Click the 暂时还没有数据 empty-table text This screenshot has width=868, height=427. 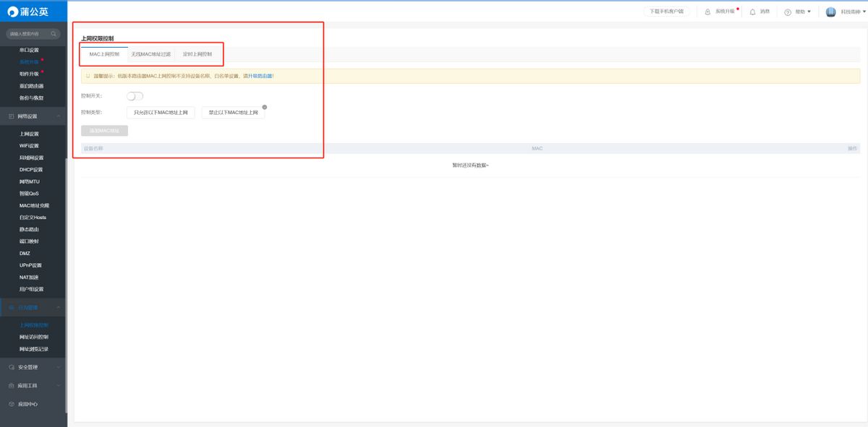(470, 165)
